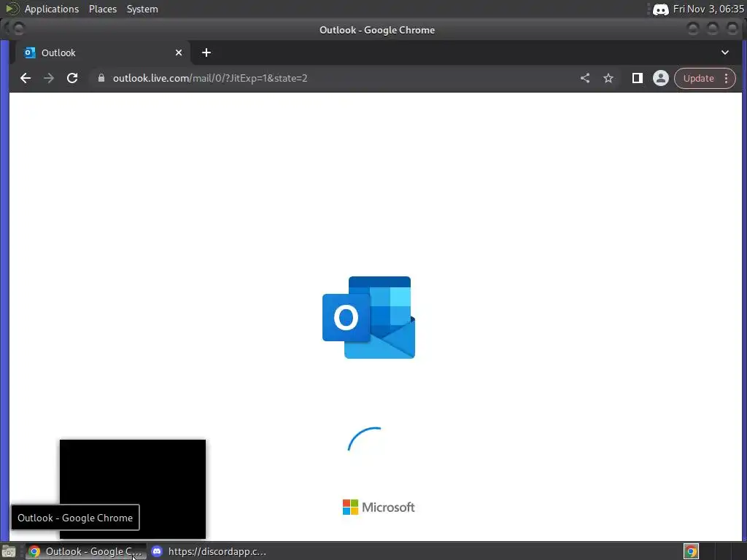Open the Chrome profile avatar menu
The height and width of the screenshot is (560, 747).
(x=661, y=78)
